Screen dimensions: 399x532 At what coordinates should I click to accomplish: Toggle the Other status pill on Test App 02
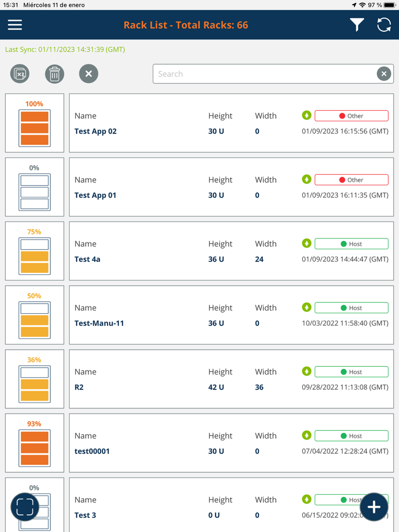(351, 115)
